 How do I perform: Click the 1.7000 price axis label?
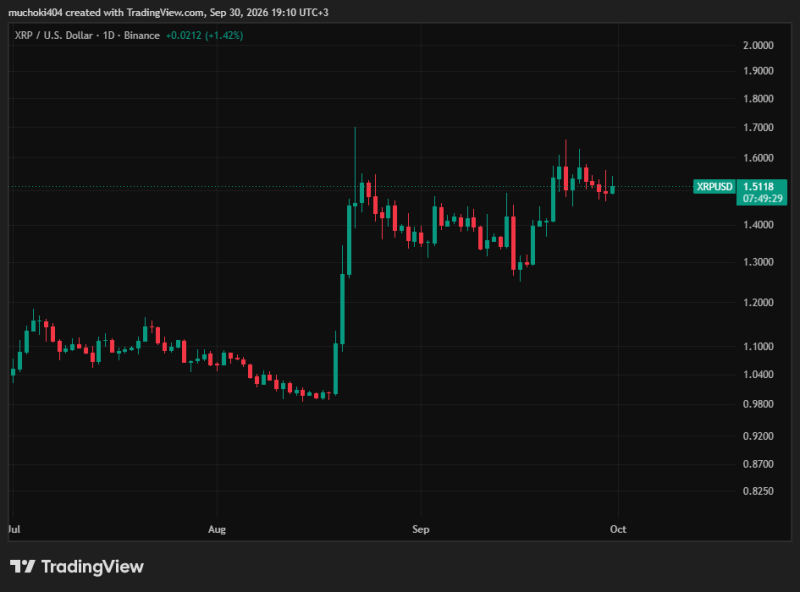[758, 128]
